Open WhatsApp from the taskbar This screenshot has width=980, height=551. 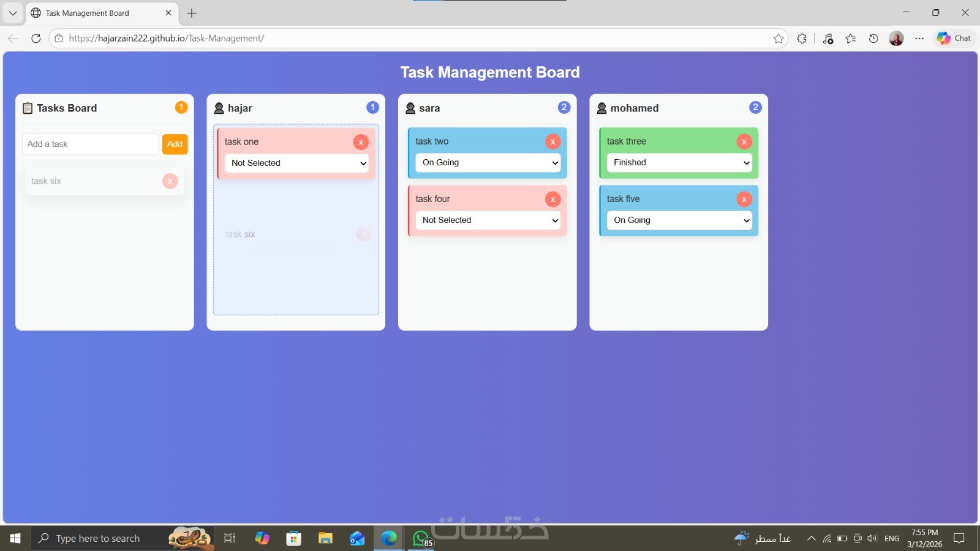(421, 538)
